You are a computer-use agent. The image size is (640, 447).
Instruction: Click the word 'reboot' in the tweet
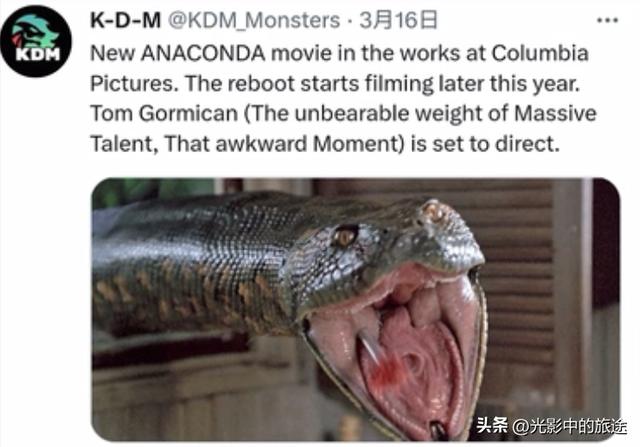click(x=261, y=83)
